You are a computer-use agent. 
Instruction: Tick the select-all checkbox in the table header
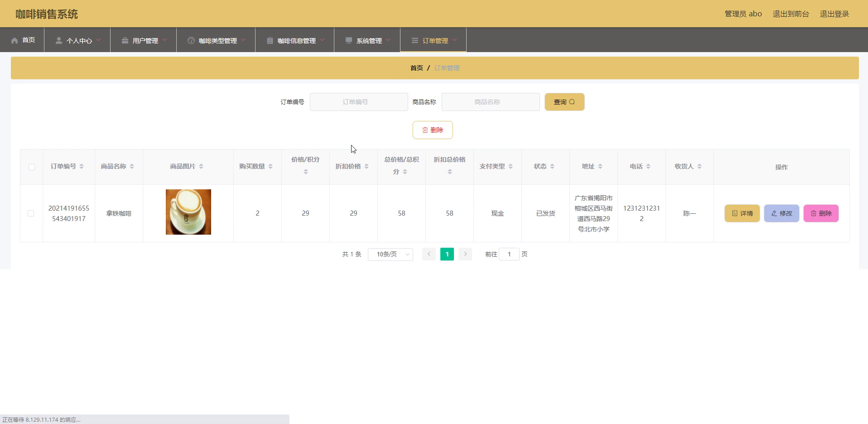point(32,167)
